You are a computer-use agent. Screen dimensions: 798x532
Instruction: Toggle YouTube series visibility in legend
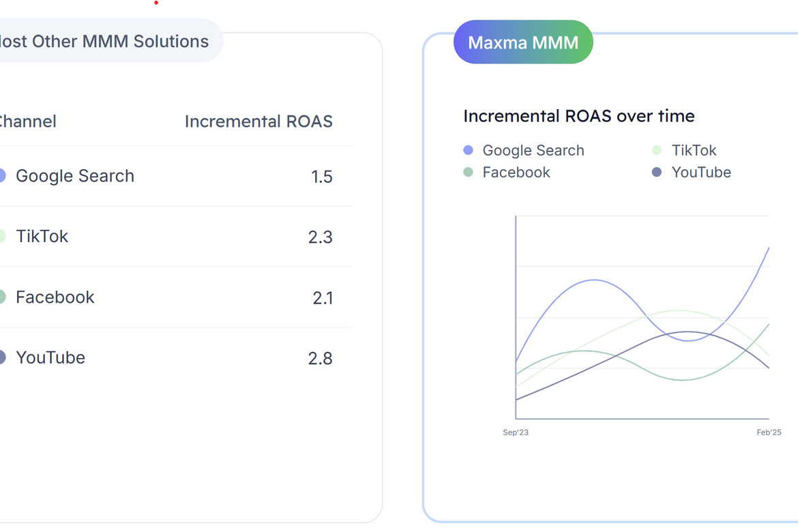[x=701, y=173]
